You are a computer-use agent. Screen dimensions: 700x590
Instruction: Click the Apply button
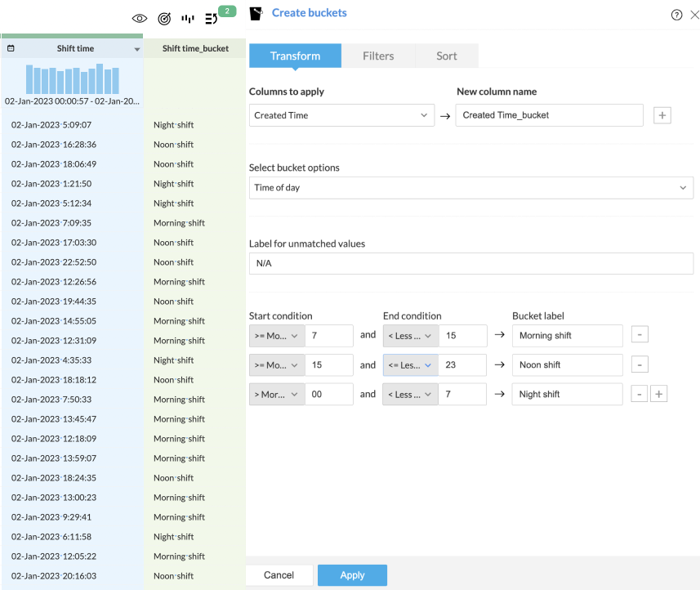click(352, 575)
